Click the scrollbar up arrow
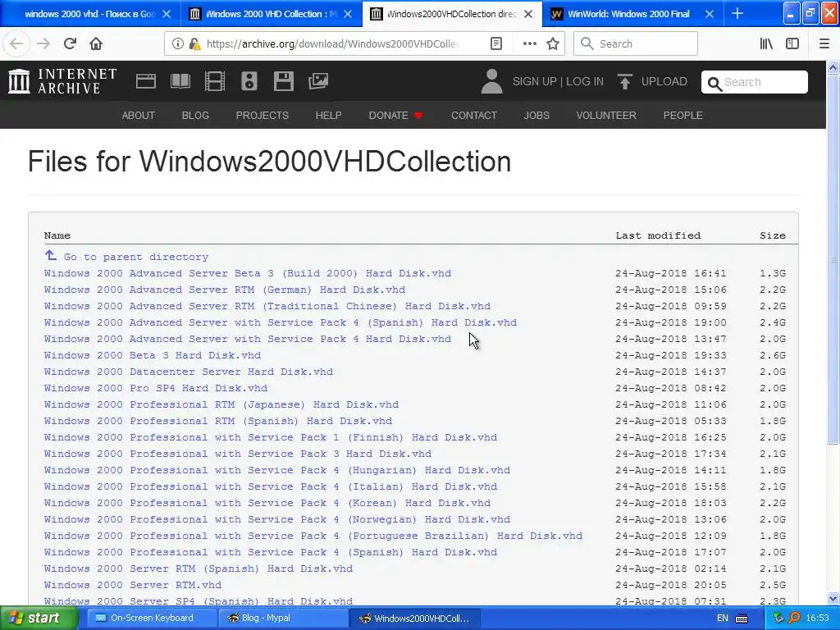Image resolution: width=840 pixels, height=630 pixels. [x=833, y=67]
